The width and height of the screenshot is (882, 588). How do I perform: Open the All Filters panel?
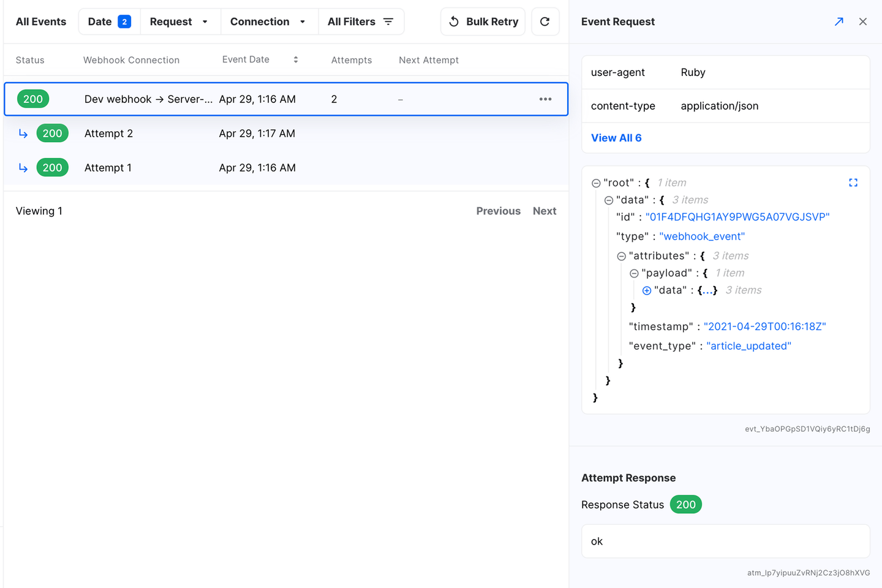click(361, 21)
